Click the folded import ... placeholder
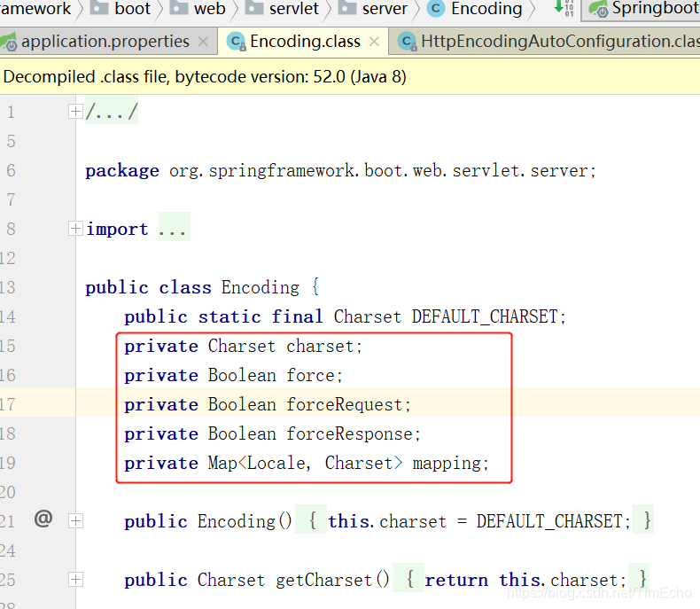Screen dimensions: 700x609 (x=174, y=229)
